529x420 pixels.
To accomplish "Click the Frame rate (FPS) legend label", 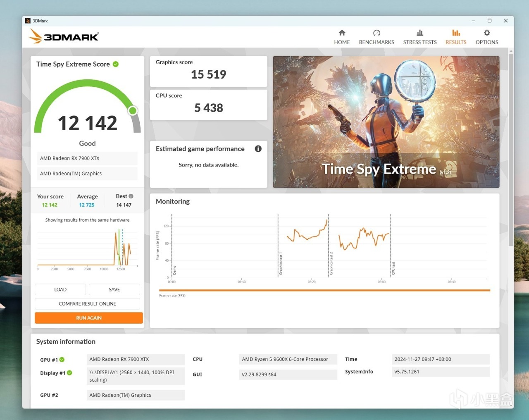I will [172, 296].
